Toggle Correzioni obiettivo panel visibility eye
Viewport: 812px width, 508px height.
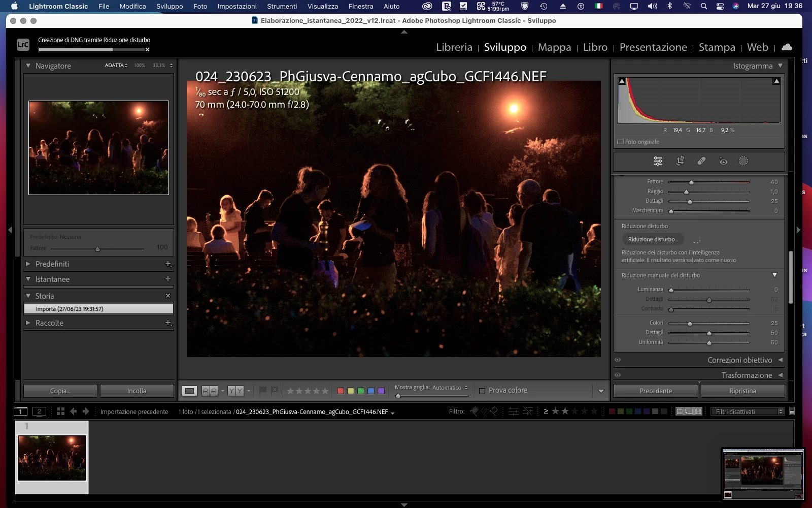(x=618, y=360)
